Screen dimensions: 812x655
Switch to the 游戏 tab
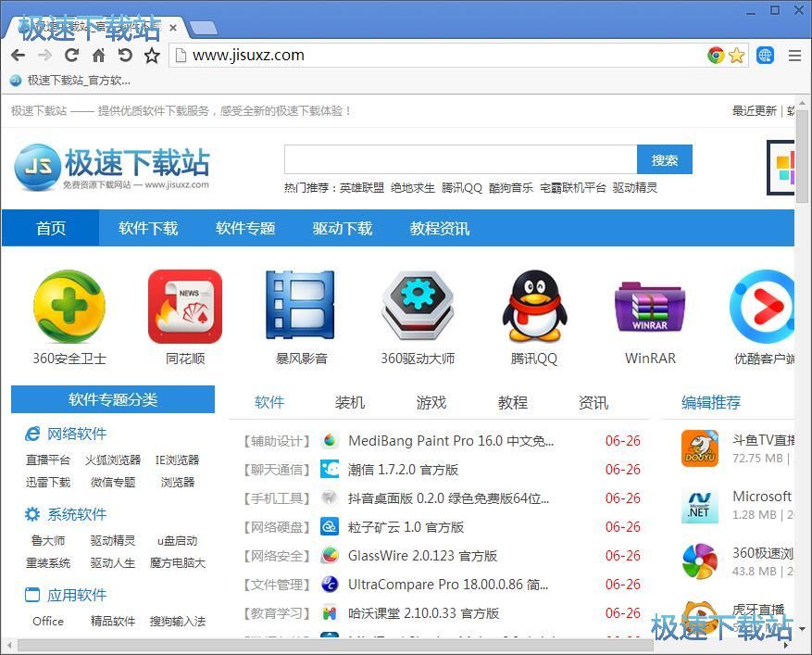pos(431,402)
